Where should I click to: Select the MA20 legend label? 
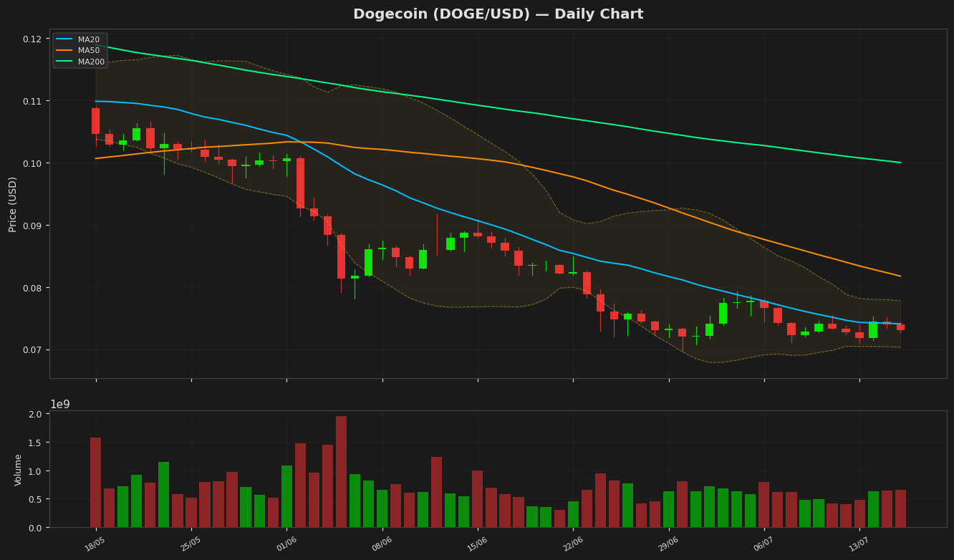pos(87,39)
